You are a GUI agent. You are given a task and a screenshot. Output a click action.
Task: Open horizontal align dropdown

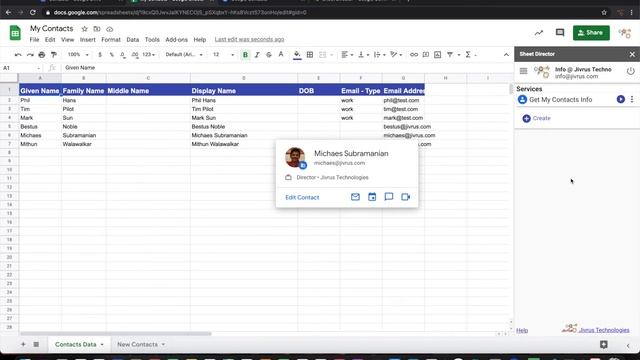347,55
